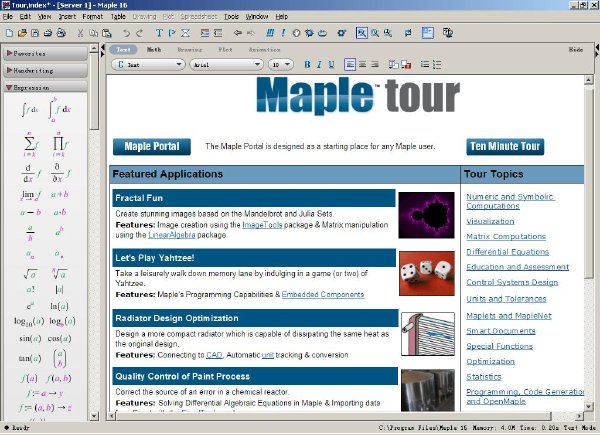Open Print Preview from the toolbar
Image resolution: width=600 pixels, height=435 pixels.
click(x=61, y=33)
